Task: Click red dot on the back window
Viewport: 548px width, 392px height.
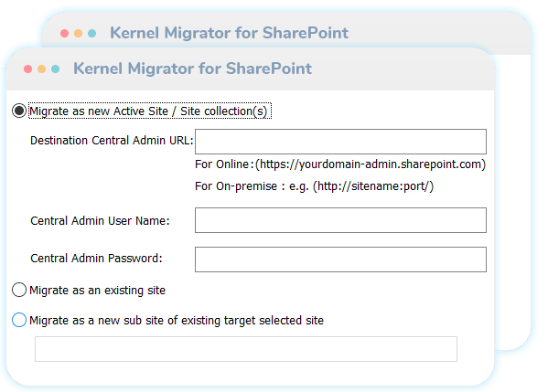Action: pos(64,34)
